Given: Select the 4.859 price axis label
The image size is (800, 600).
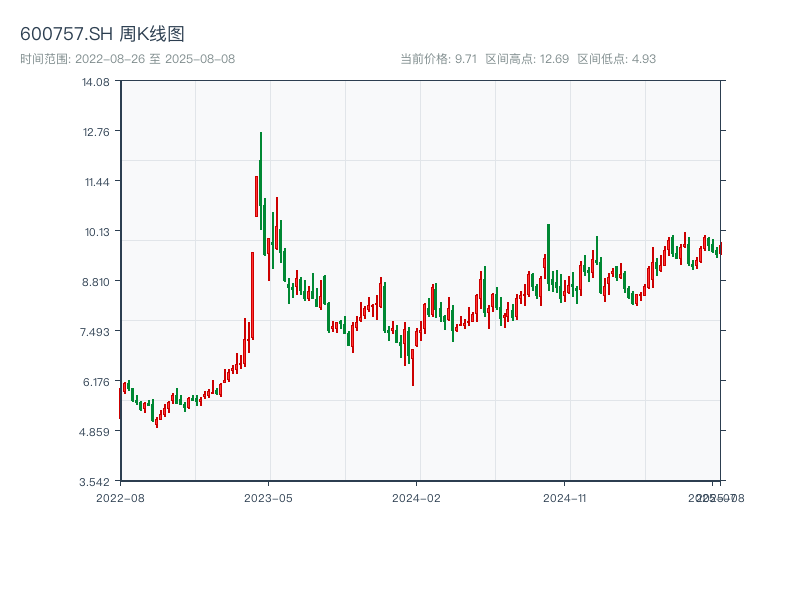Looking at the screenshot, I should (95, 432).
